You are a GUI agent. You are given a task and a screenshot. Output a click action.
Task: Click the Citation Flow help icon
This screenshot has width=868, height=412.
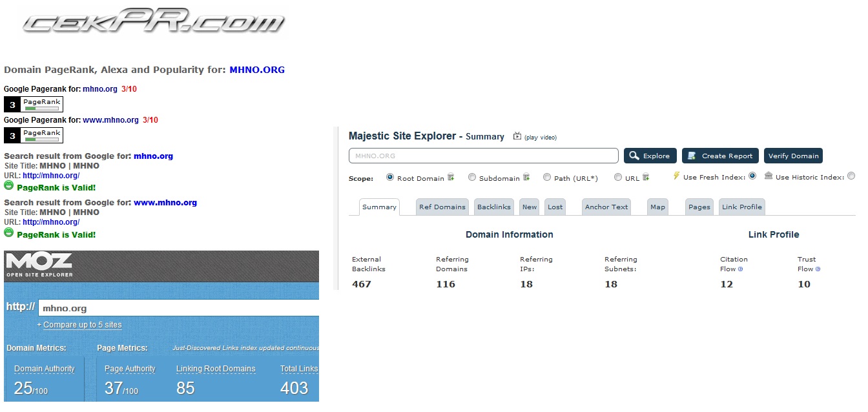[740, 269]
